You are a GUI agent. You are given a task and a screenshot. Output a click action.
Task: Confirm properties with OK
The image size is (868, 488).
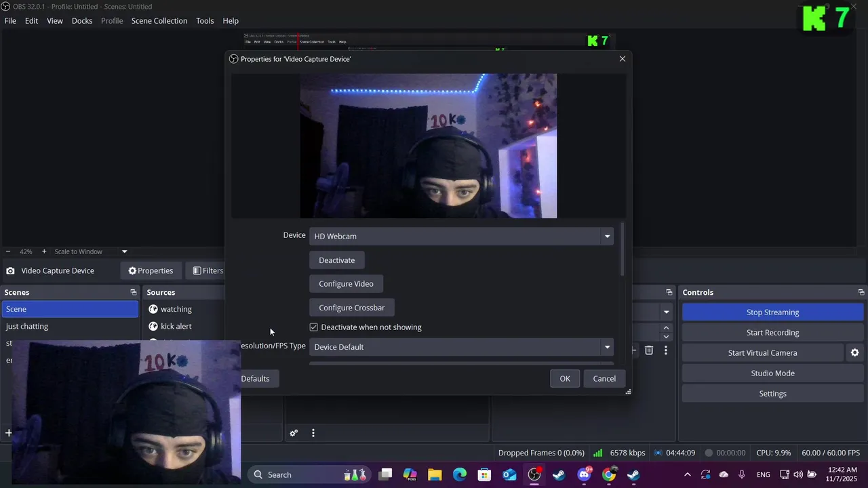point(565,379)
